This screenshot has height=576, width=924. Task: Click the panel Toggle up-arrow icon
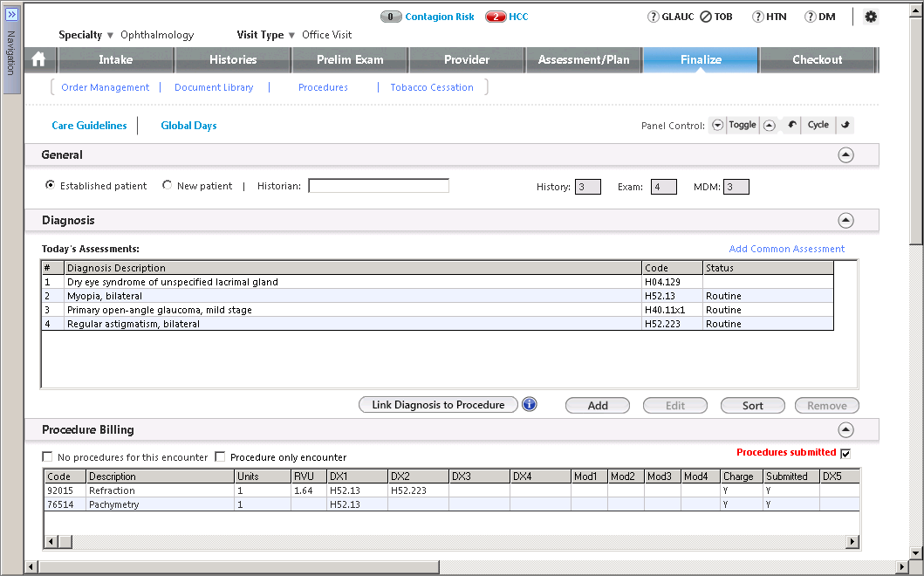pyautogui.click(x=769, y=125)
